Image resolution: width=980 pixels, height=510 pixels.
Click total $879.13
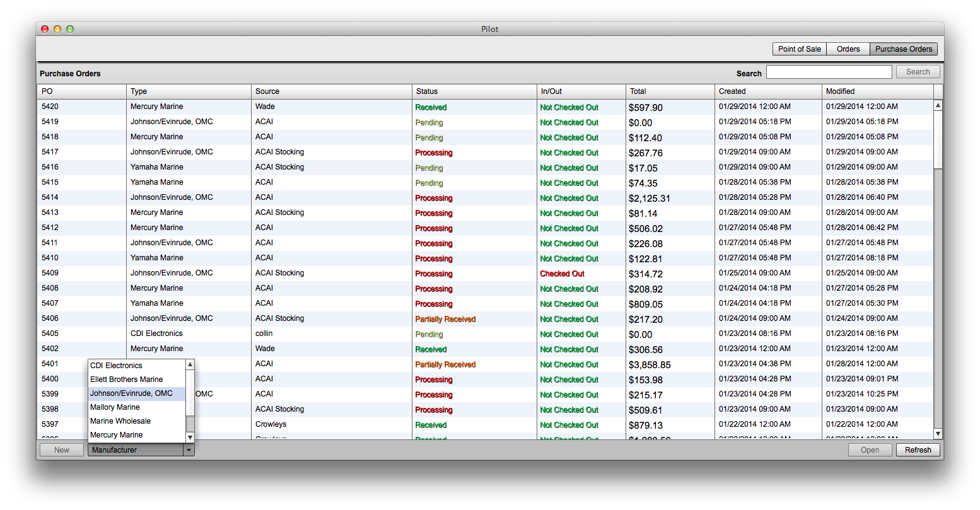point(645,426)
